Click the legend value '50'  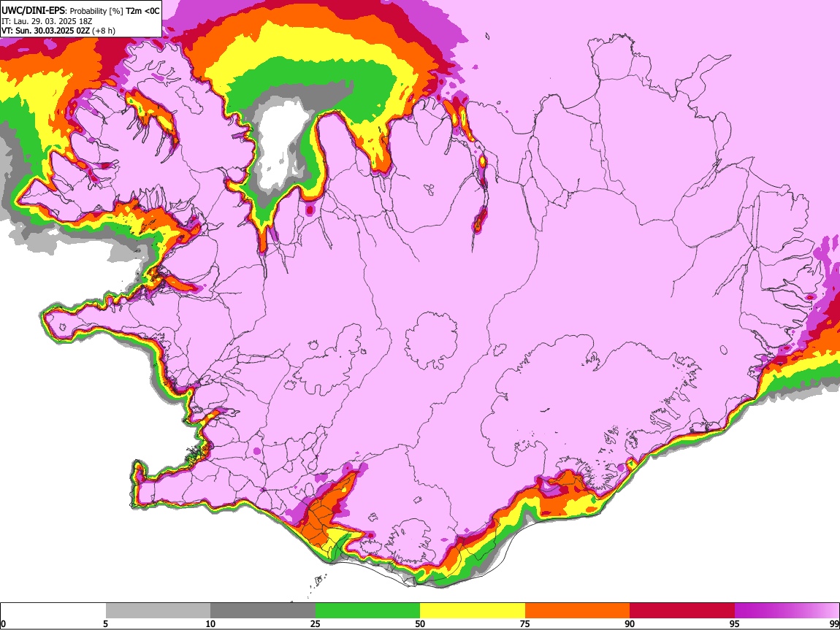[420, 623]
